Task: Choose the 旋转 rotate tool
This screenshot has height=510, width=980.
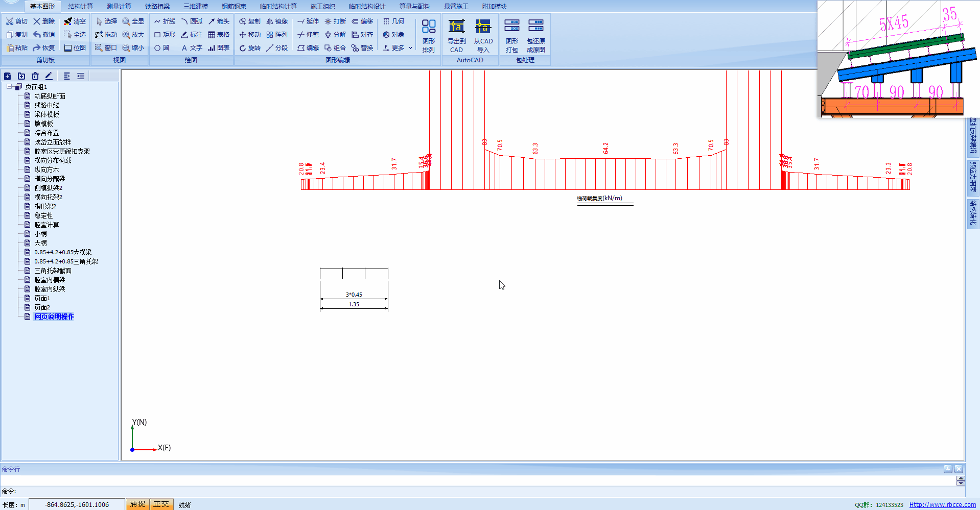Action: click(249, 48)
